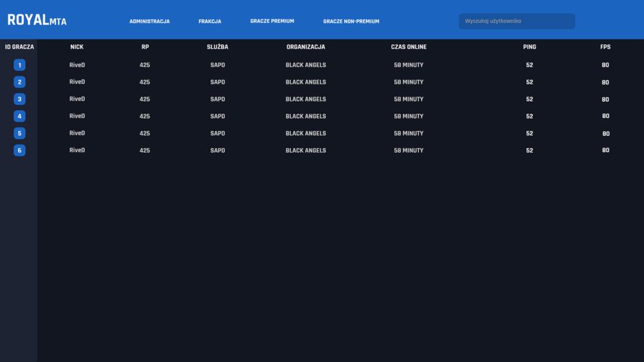Sort by the Ping column header
Viewport: 644px width, 362px height.
click(x=529, y=47)
